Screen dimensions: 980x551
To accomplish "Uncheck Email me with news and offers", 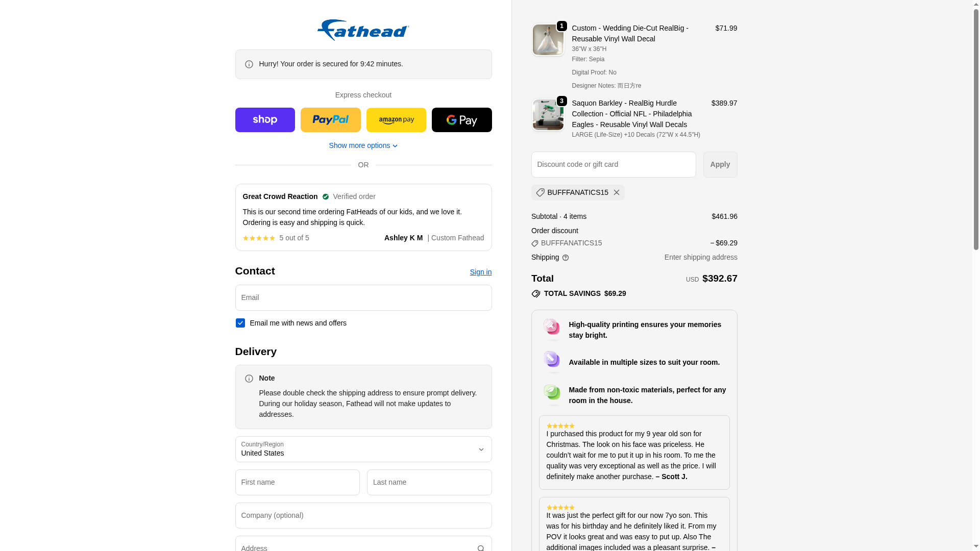I will 240,323.
